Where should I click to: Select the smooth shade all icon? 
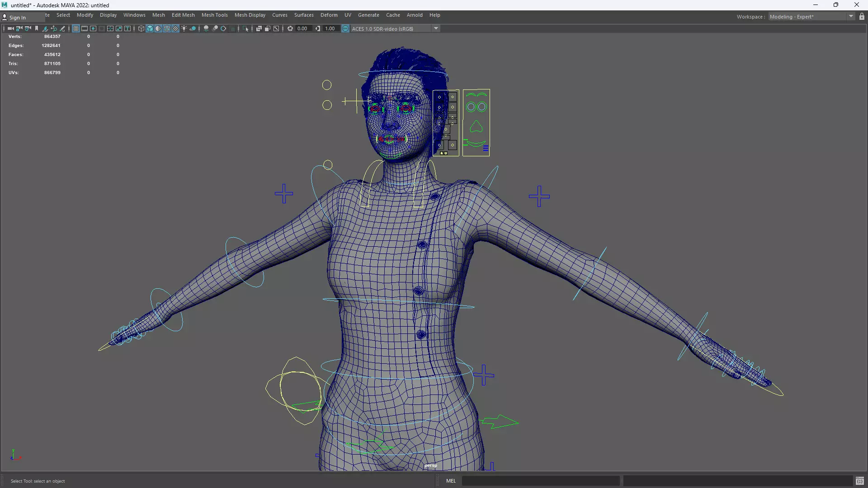(x=150, y=28)
